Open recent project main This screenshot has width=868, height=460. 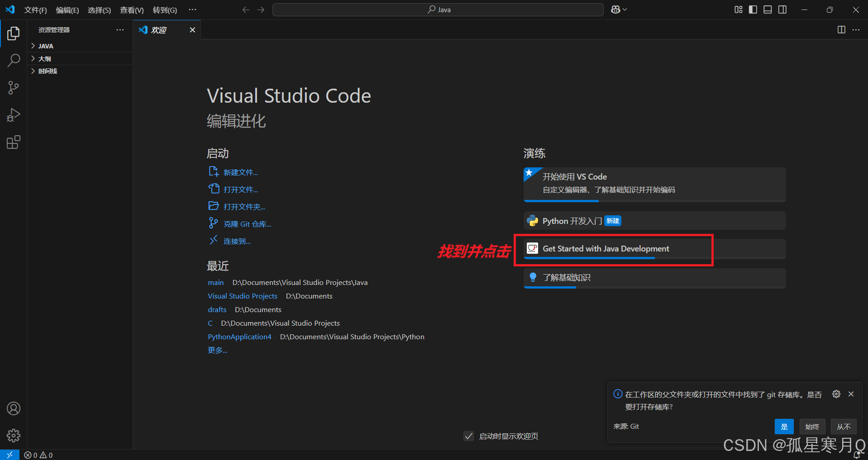tap(216, 282)
